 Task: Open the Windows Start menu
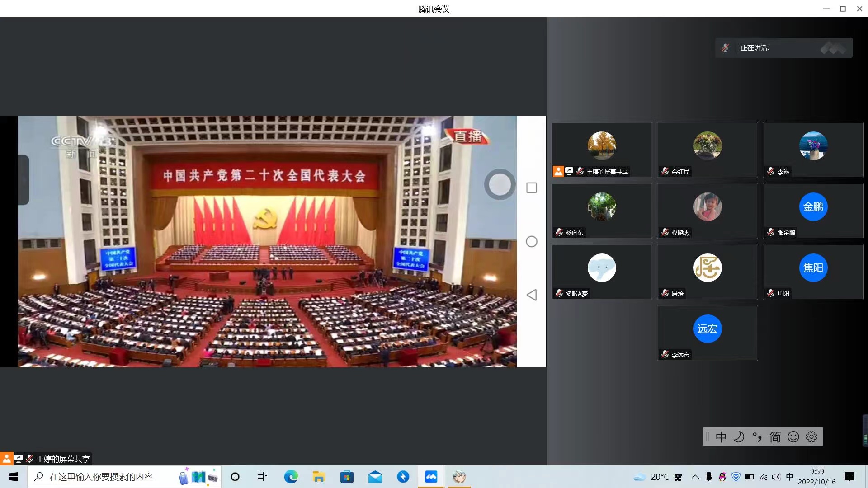(x=14, y=477)
